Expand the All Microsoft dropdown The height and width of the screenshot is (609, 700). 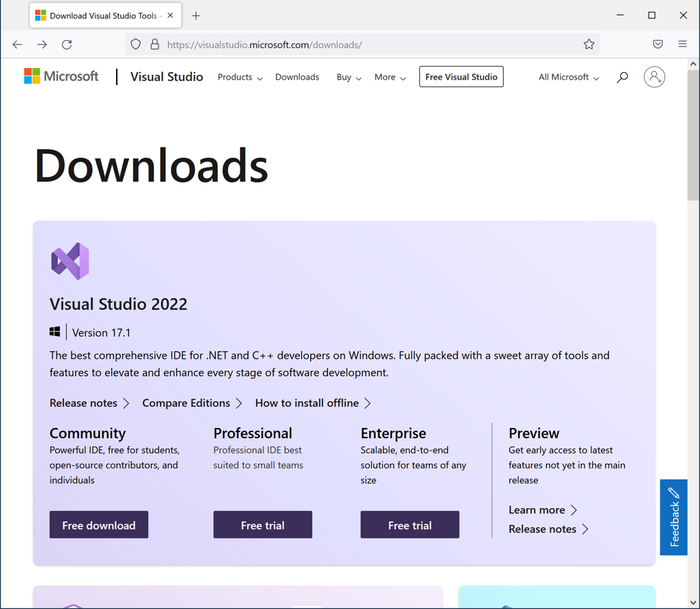[569, 77]
